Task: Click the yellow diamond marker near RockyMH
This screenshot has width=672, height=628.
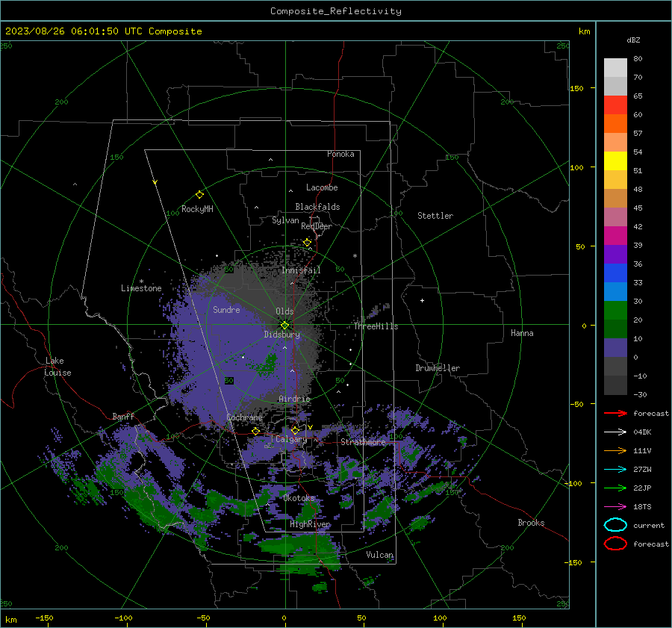Action: coord(199,195)
